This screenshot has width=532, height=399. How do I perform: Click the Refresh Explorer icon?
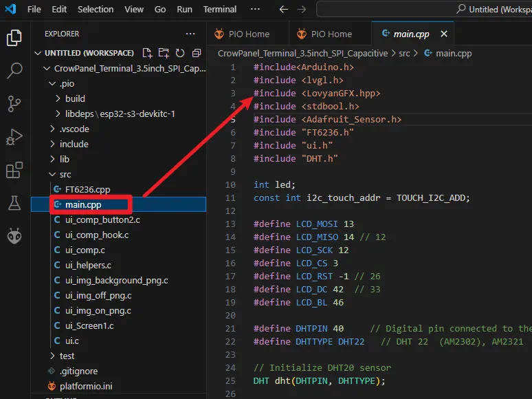(180, 53)
